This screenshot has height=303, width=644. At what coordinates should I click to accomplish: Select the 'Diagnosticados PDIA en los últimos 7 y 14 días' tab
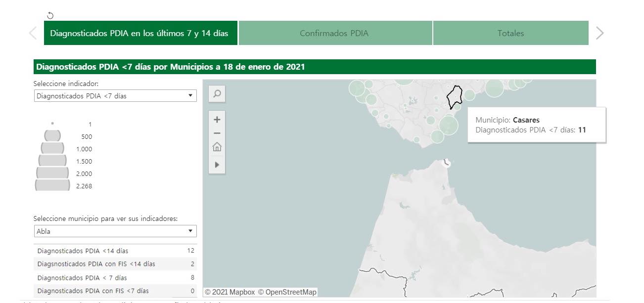[139, 33]
